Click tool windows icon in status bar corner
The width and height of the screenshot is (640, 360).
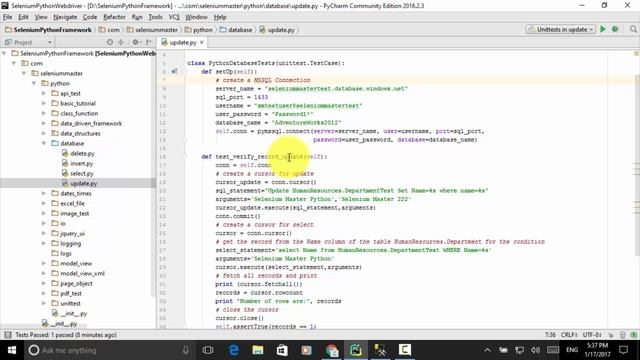[8, 335]
